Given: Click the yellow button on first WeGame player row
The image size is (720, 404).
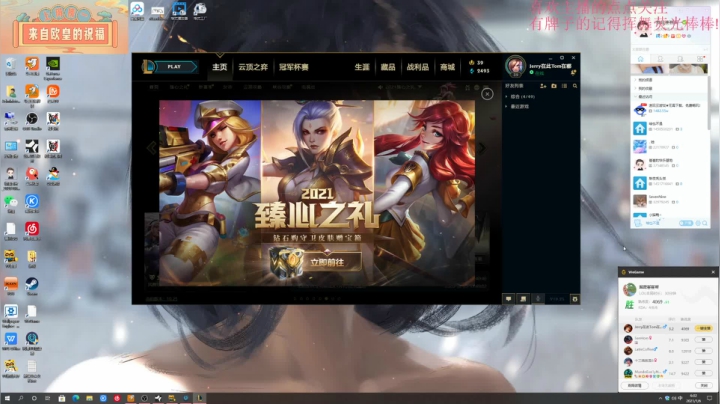Looking at the screenshot, I should click(x=703, y=328).
